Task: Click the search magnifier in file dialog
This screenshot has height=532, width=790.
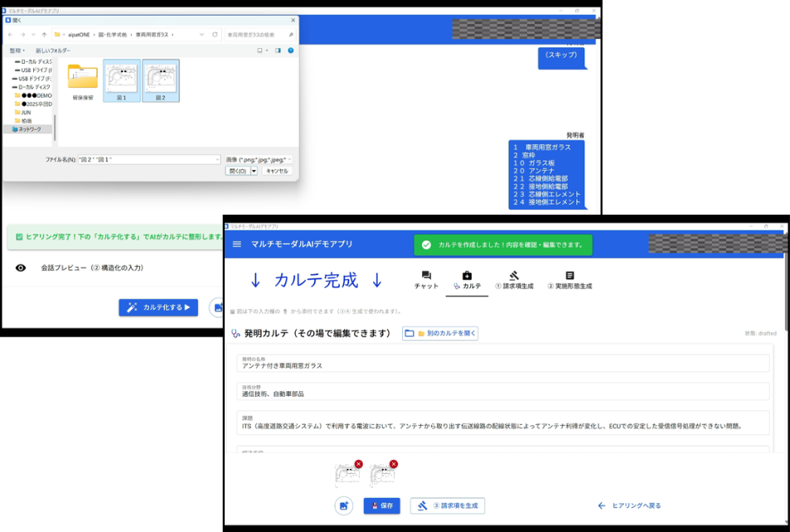Action: click(x=291, y=35)
